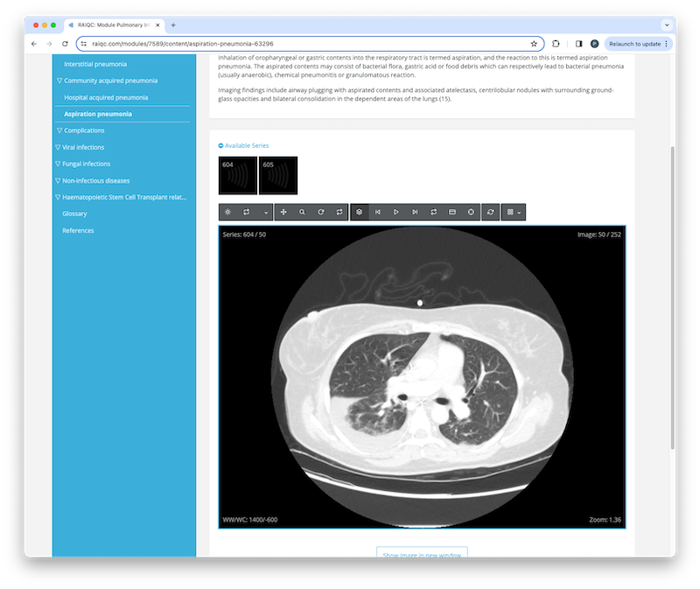700x589 pixels.
Task: Reset the viewer with the refresh icon
Action: click(491, 212)
